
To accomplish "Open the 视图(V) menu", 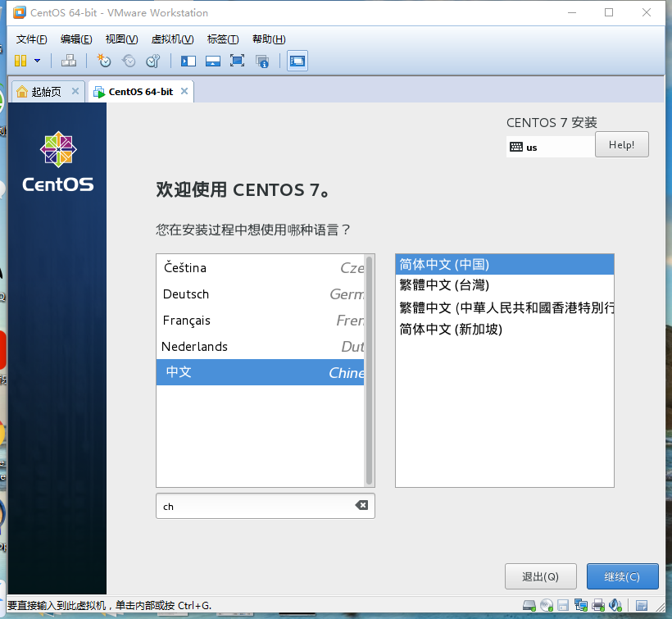I will (122, 39).
